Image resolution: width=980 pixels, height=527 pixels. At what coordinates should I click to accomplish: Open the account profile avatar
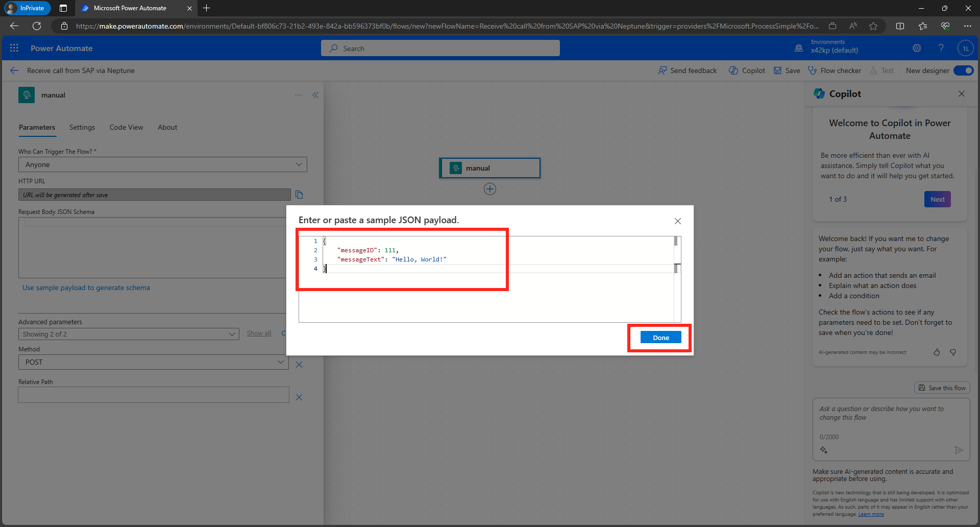pyautogui.click(x=965, y=49)
